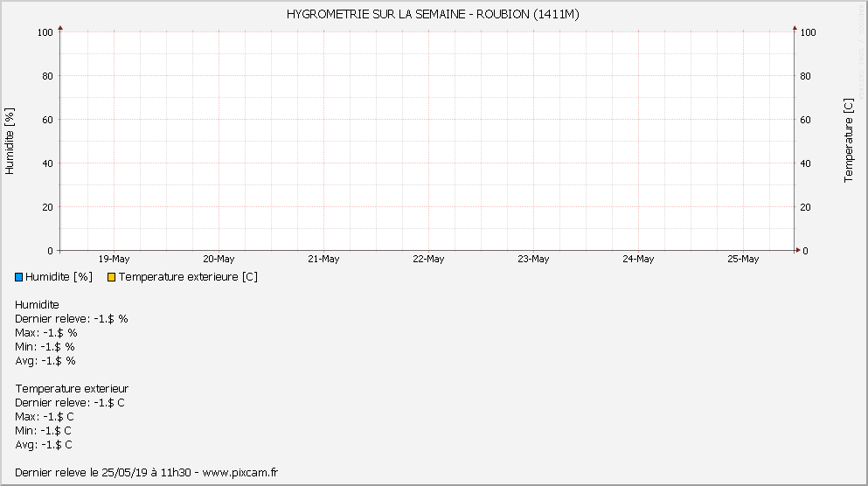
Task: Click the yellow Temperature exterieure legend swatch
Action: coord(111,277)
